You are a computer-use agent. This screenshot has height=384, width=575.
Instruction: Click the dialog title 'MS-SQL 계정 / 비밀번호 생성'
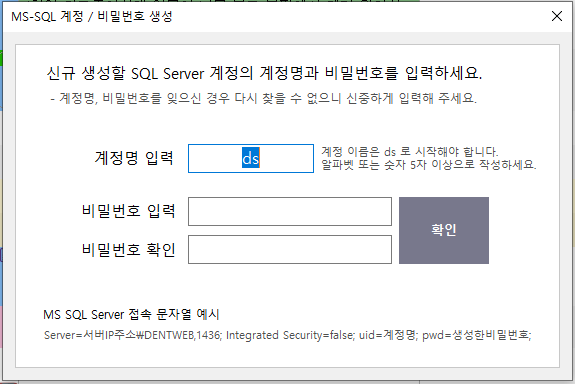[x=92, y=17]
